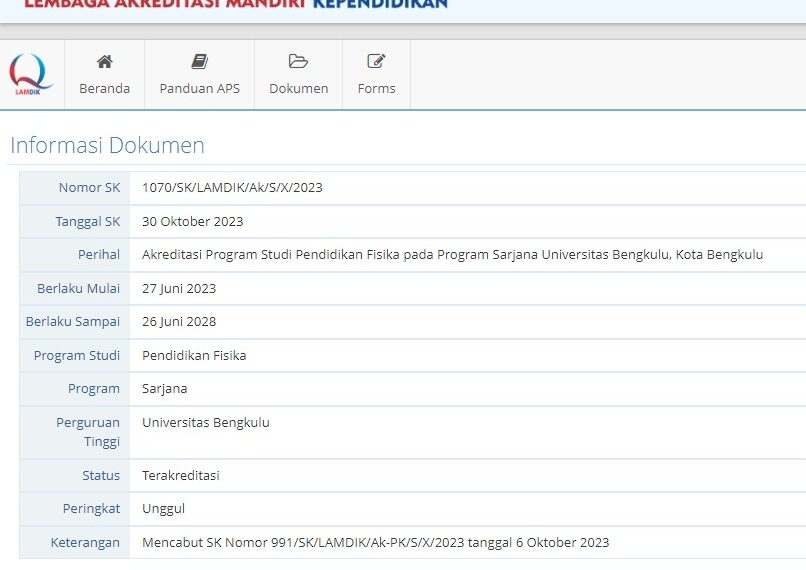Click the Beranda home icon
The width and height of the screenshot is (806, 570).
pyautogui.click(x=104, y=62)
